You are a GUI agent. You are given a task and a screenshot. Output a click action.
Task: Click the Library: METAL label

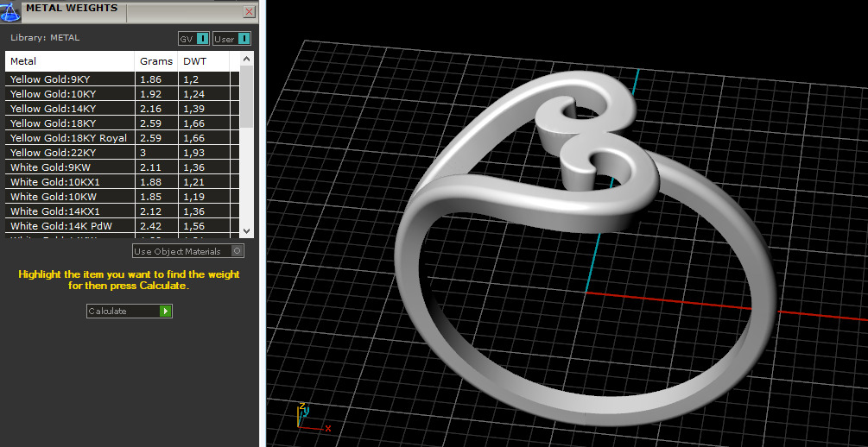tap(45, 38)
